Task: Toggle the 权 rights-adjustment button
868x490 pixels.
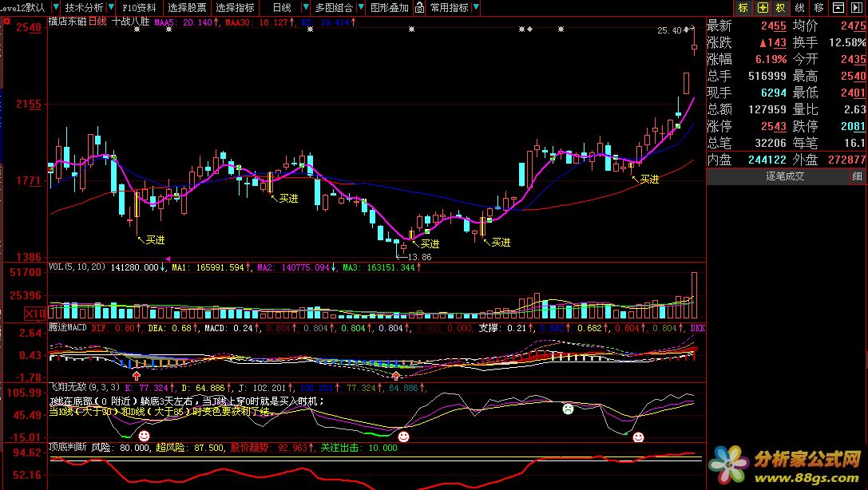Action: [780, 8]
